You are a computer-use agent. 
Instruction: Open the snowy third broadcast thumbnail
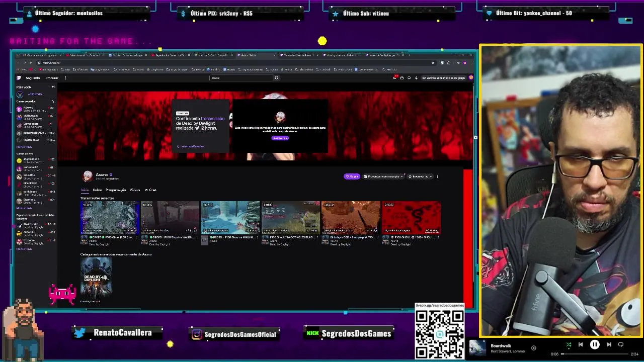(x=230, y=218)
